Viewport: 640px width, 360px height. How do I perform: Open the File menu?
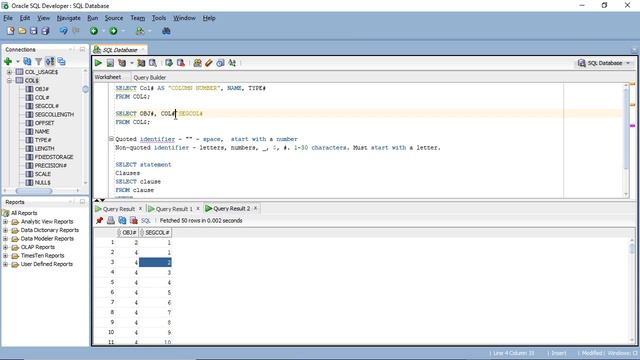(x=8, y=18)
